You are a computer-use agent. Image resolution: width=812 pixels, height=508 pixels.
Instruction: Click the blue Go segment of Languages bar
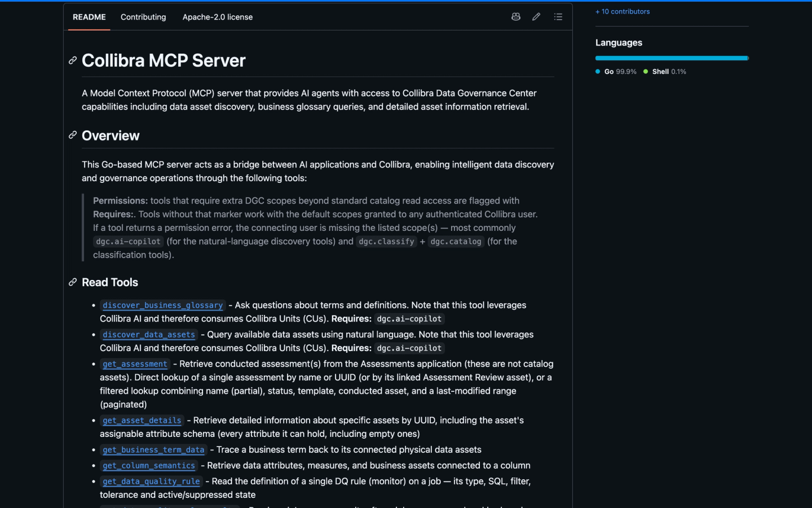[x=671, y=58]
